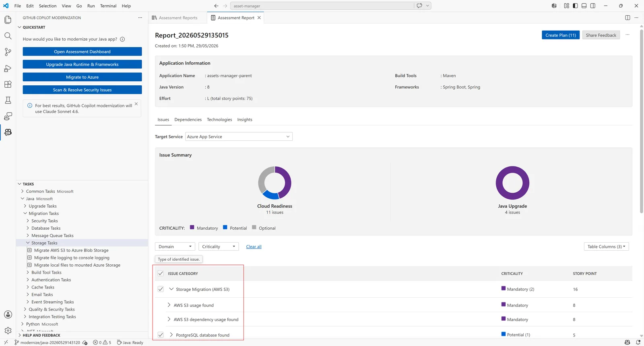Toggle the primary side bar layout icon
Screen dimensions: 644x346
point(575,6)
